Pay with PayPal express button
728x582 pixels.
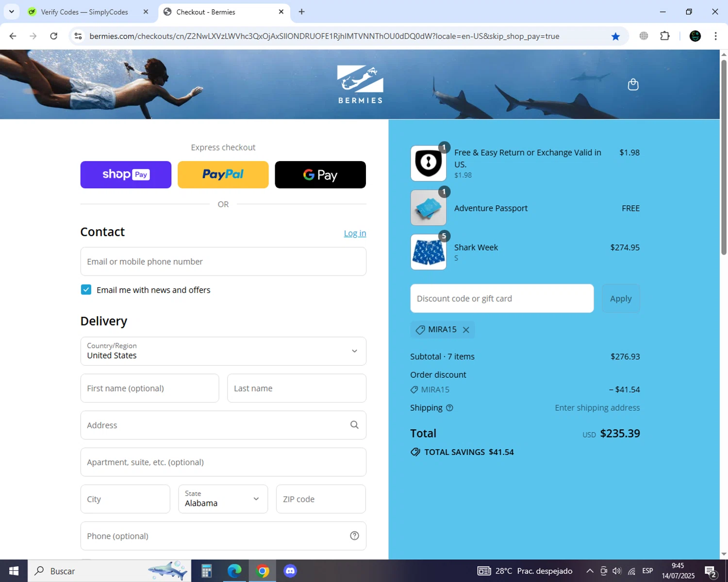223,175
